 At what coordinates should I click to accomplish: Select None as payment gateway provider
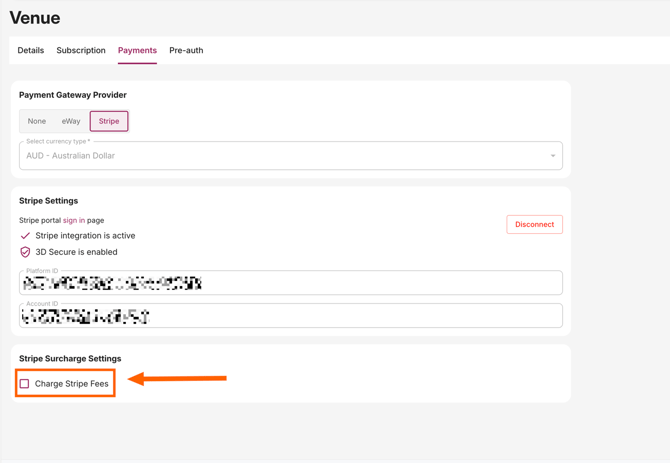tap(37, 121)
